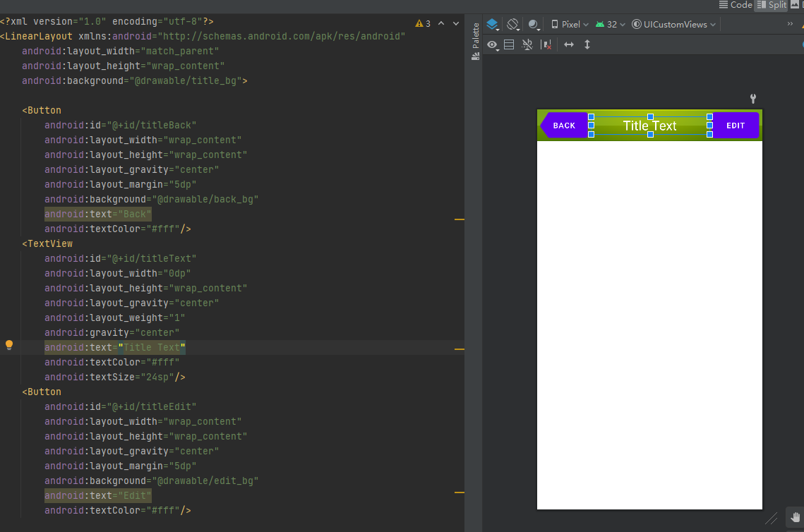Open the Palette side panel

(x=475, y=42)
